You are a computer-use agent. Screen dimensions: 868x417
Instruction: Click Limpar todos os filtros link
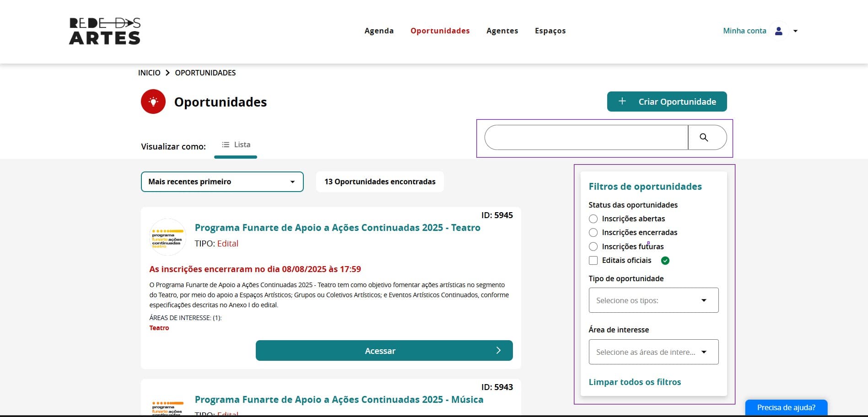coord(635,382)
